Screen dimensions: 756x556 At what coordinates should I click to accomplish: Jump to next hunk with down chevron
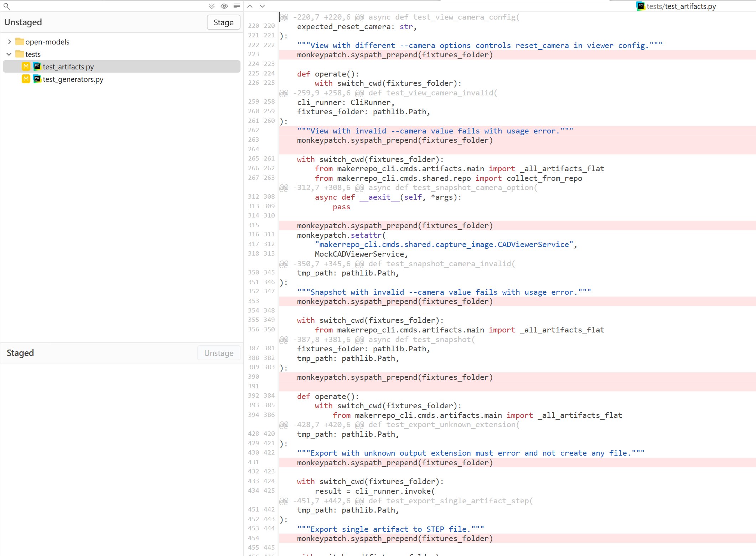(262, 6)
